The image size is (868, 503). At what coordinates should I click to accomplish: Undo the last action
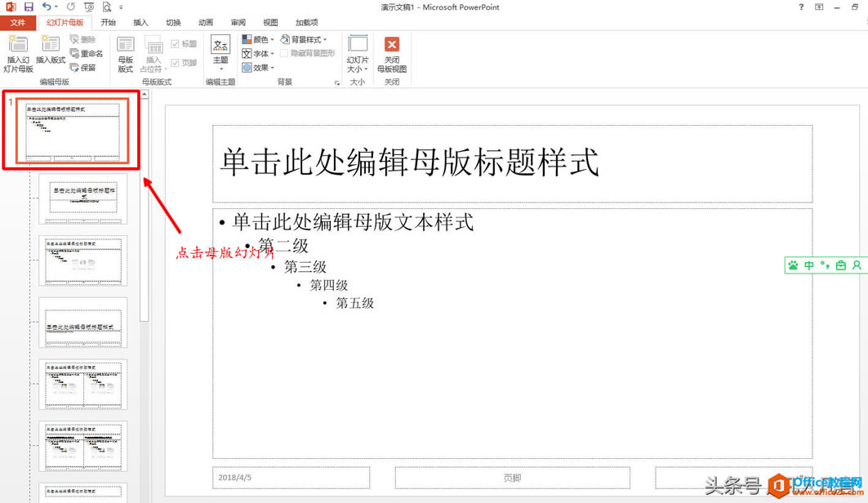(x=47, y=7)
